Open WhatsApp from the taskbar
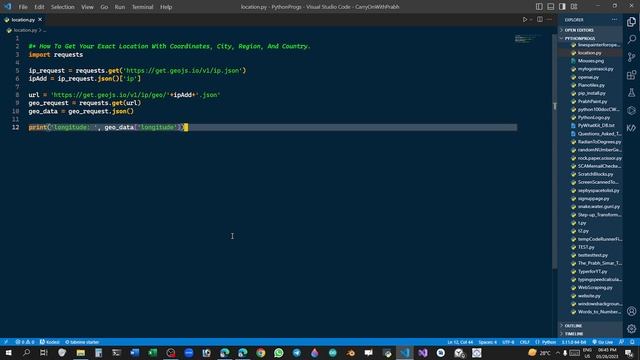This screenshot has height=360, width=640. click(279, 353)
